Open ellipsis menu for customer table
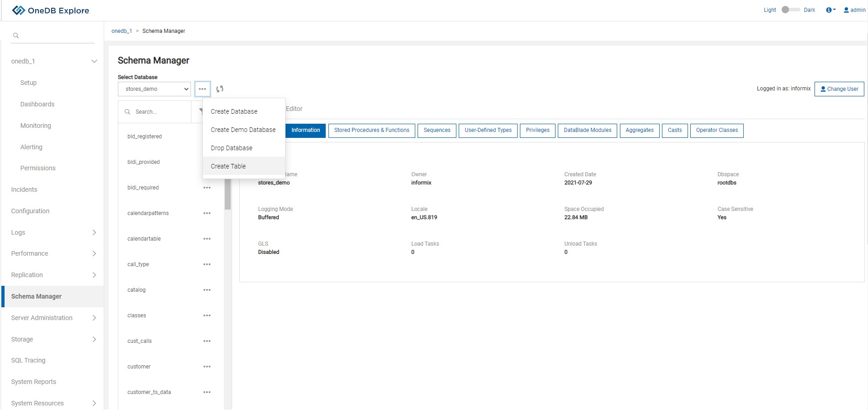This screenshot has width=868, height=410. coord(207,367)
